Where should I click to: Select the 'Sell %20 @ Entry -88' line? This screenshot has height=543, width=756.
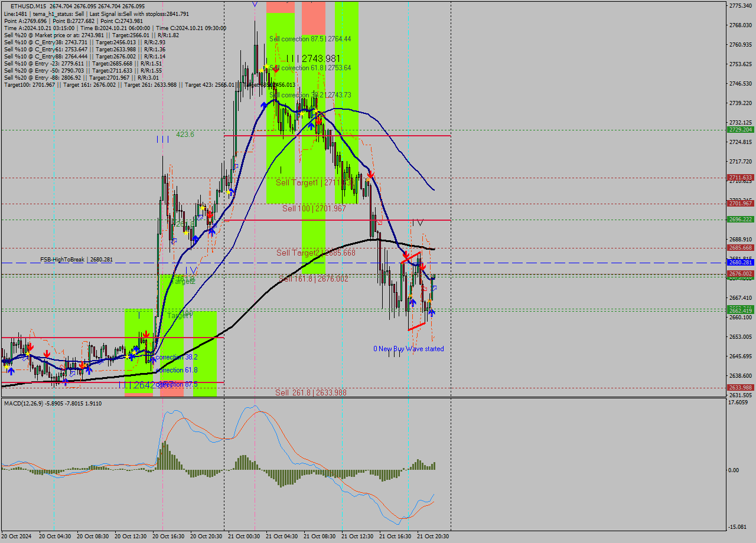click(x=82, y=77)
